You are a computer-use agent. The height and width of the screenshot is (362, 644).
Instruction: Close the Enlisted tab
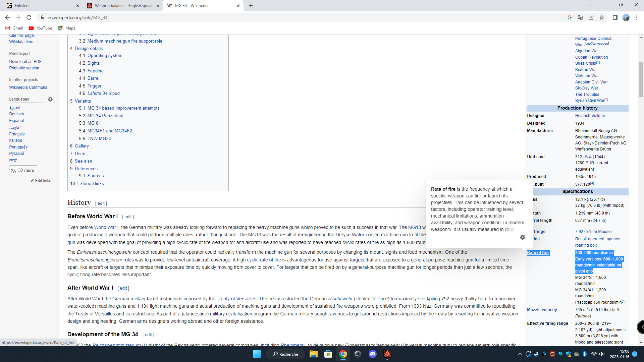click(x=78, y=6)
